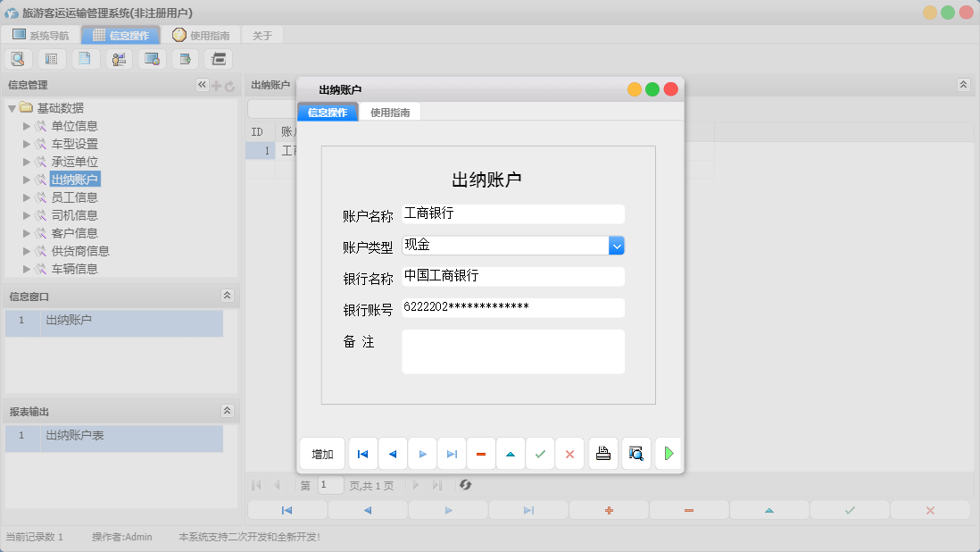Click the user management toolbar icon
The height and width of the screenshot is (552, 980).
tap(118, 58)
